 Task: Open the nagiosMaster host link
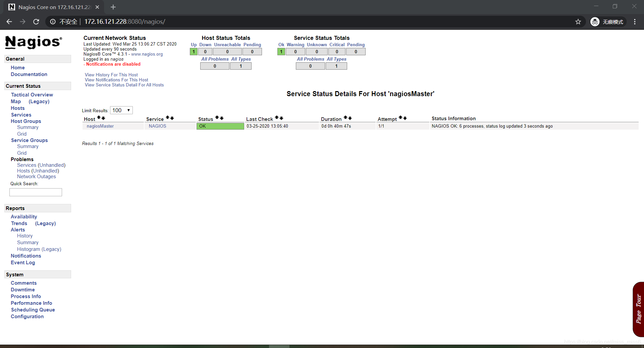pyautogui.click(x=100, y=126)
